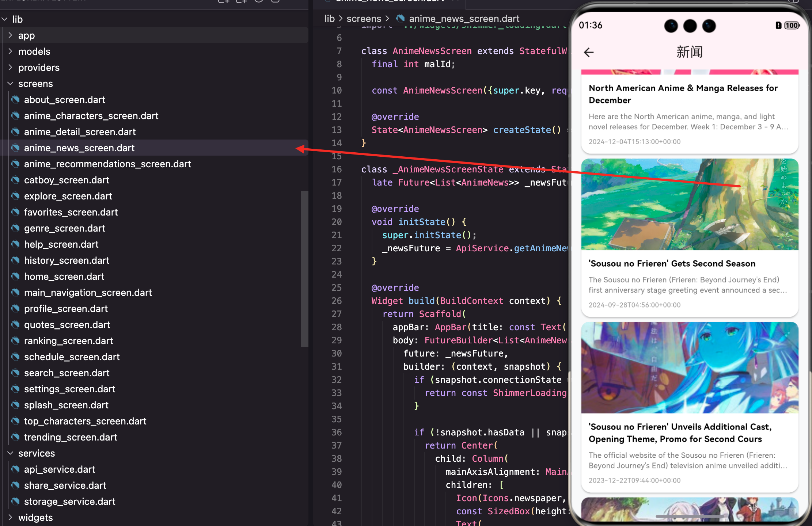This screenshot has height=526, width=812.
Task: Expand the widgets folder
Action: click(10, 517)
